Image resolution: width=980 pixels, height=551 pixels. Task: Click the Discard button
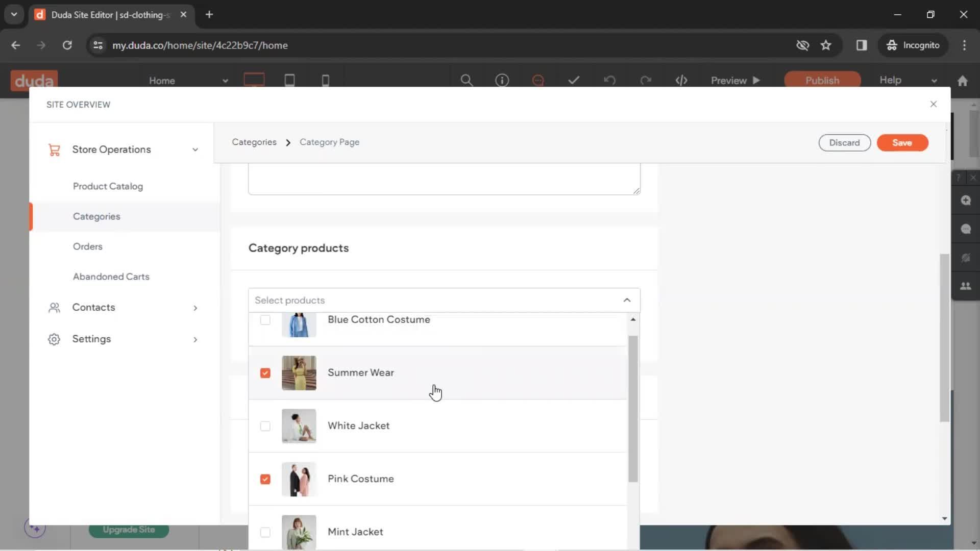pyautogui.click(x=844, y=143)
